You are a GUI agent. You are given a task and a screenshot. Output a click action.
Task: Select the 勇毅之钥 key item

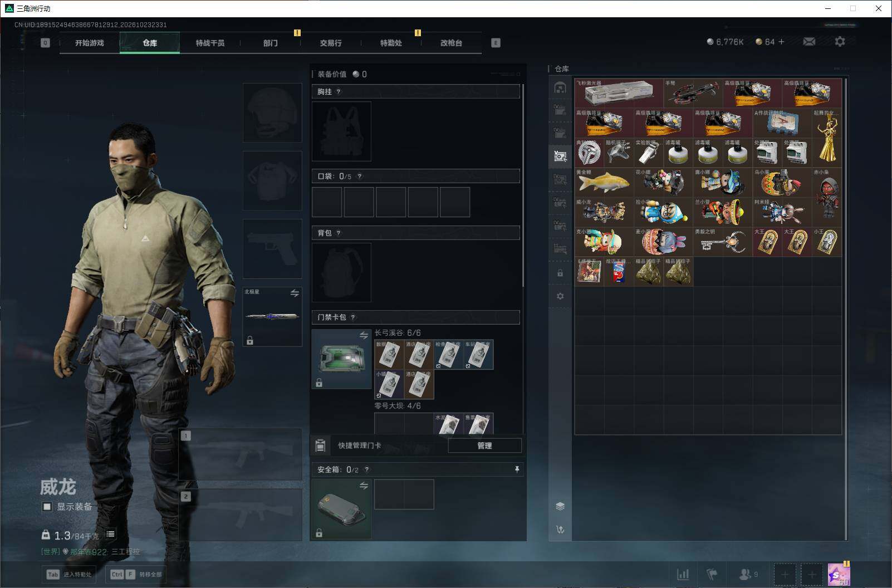pos(723,242)
